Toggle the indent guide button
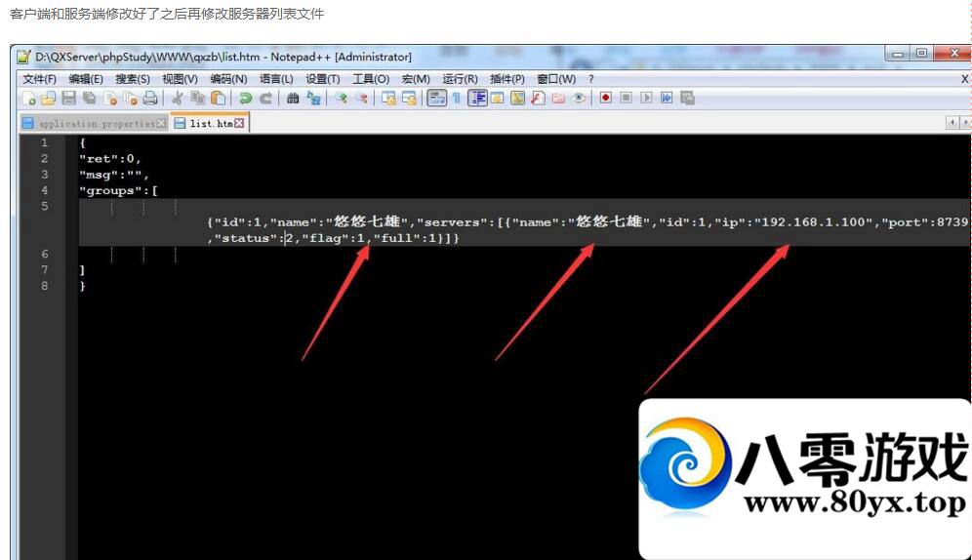972x560 pixels. [x=477, y=99]
